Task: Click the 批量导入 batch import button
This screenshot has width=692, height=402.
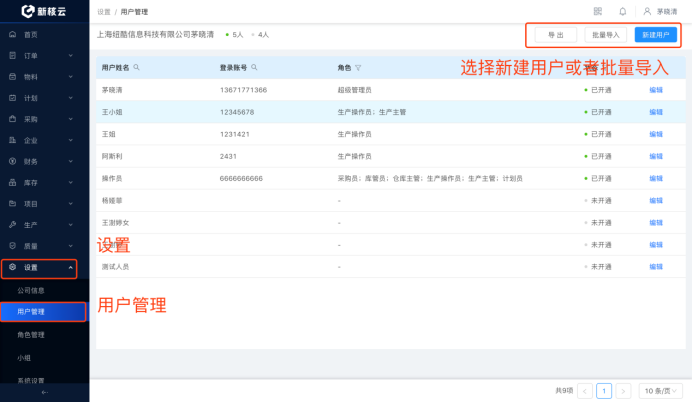Action: (x=606, y=35)
